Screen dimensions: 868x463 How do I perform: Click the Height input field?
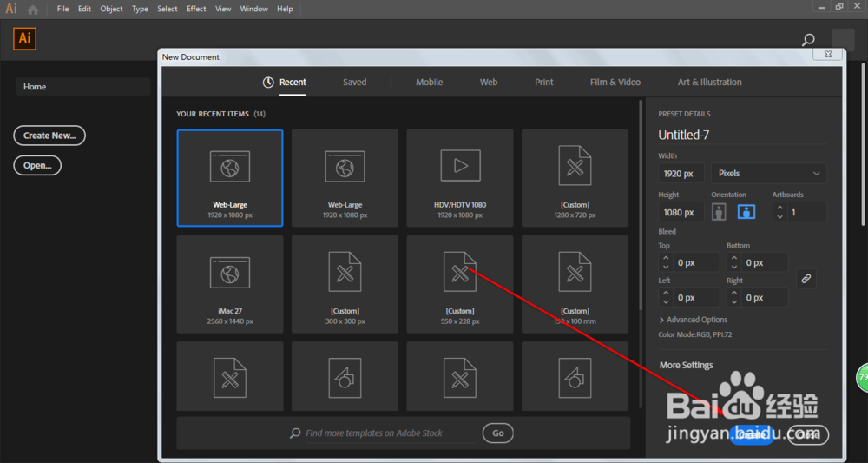[681, 212]
